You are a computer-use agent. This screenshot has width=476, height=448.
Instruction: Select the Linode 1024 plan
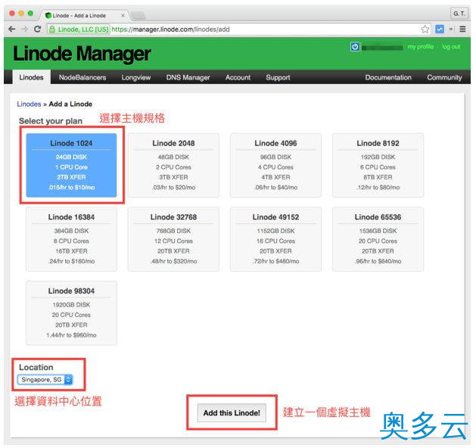pyautogui.click(x=71, y=165)
